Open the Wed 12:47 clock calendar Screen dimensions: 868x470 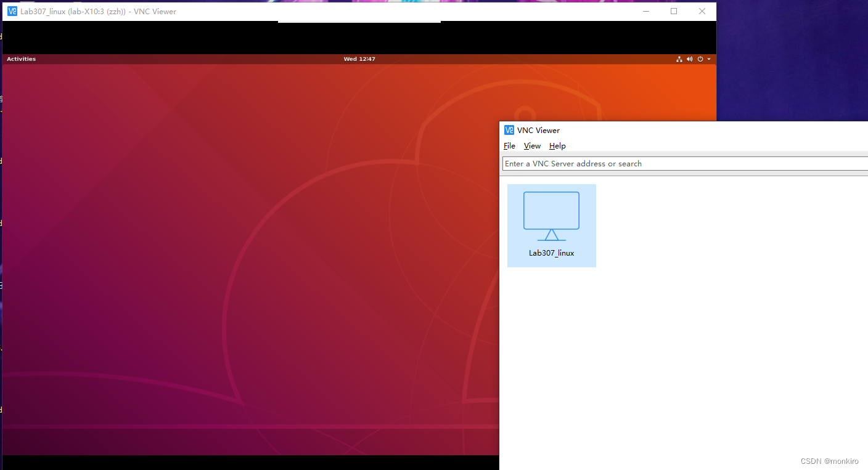[x=359, y=59]
